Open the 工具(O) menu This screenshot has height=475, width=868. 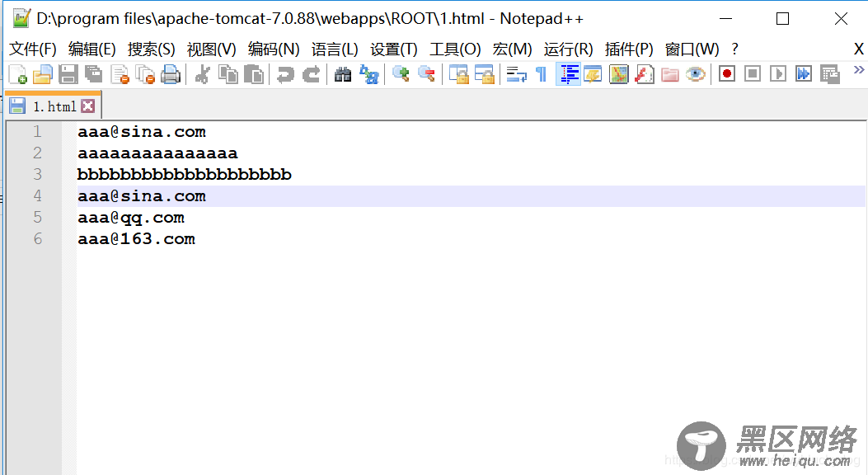click(x=455, y=49)
